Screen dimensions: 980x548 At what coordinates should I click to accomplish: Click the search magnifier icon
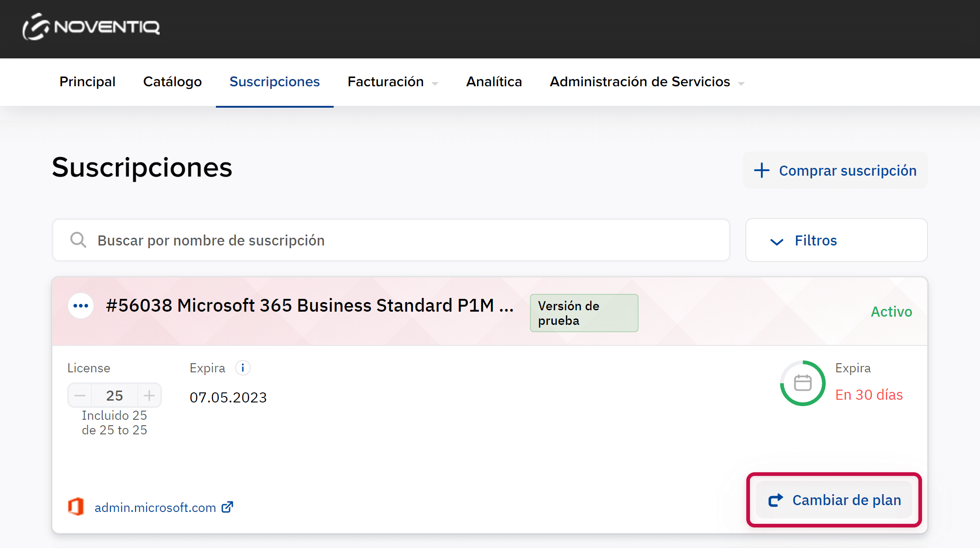click(78, 240)
